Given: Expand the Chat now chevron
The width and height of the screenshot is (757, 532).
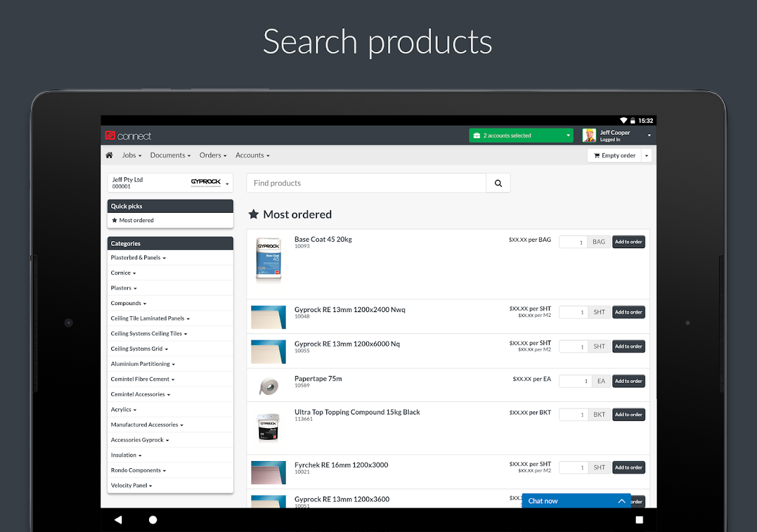Looking at the screenshot, I should 622,501.
